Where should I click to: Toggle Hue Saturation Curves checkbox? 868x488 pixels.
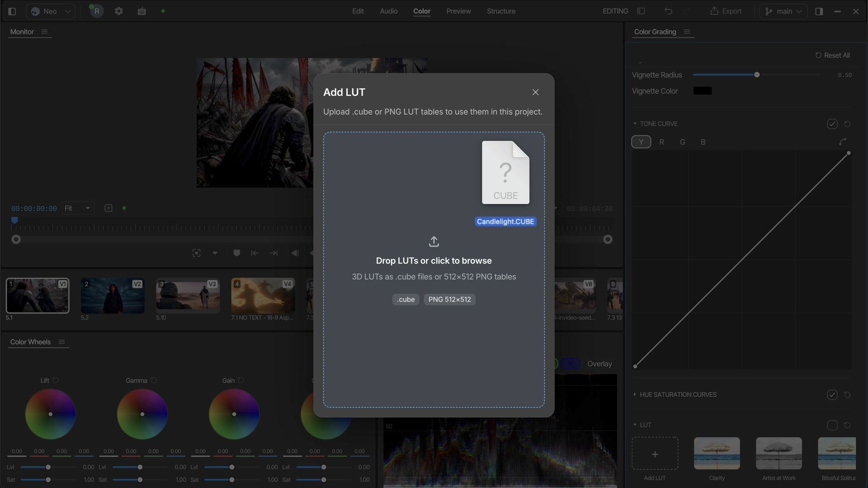(x=832, y=395)
